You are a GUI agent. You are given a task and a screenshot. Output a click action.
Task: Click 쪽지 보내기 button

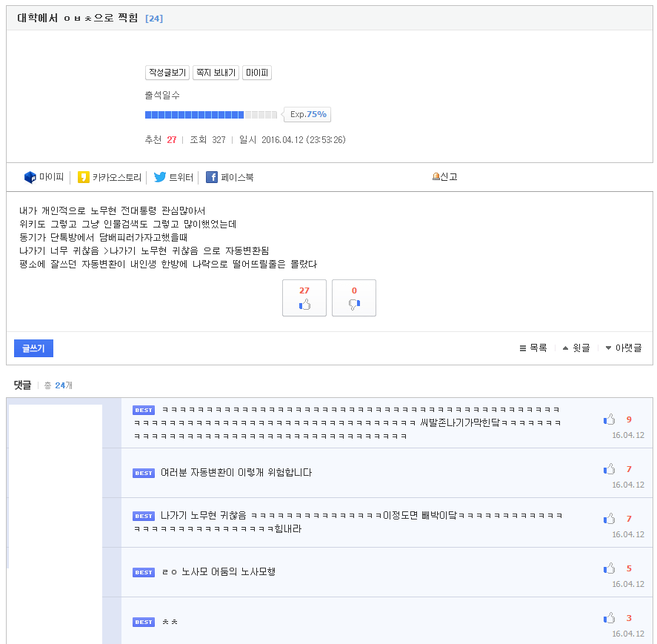(x=216, y=73)
